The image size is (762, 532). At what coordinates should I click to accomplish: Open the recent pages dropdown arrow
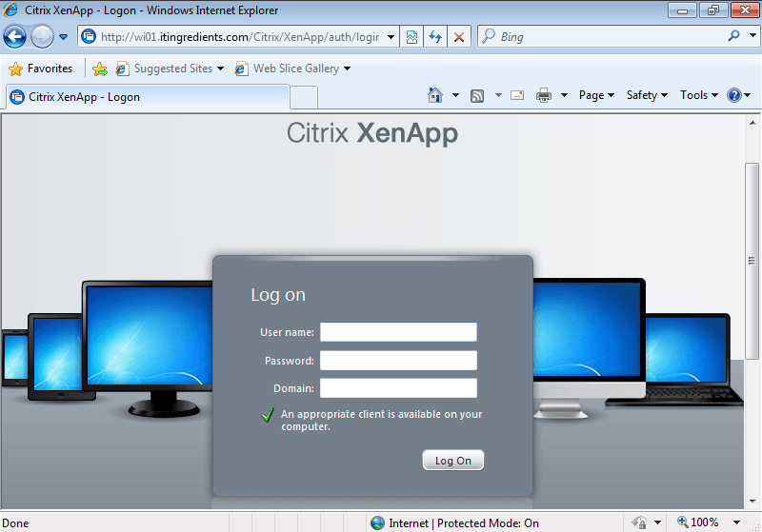[63, 37]
